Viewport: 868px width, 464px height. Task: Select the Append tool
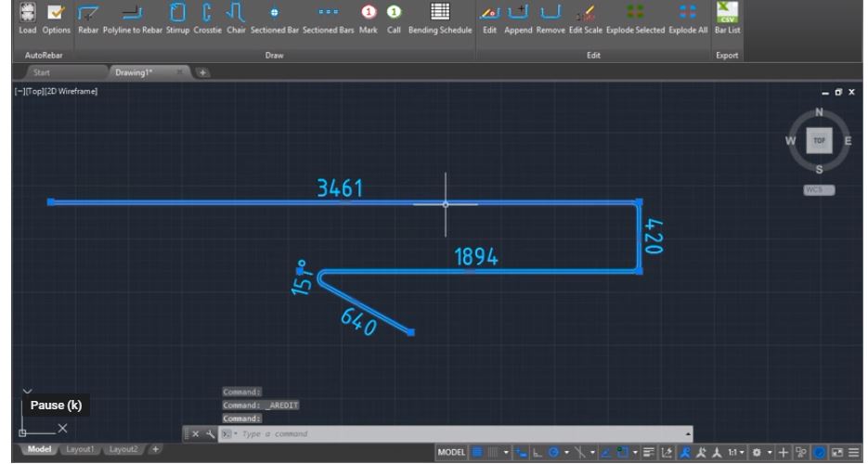tap(518, 18)
